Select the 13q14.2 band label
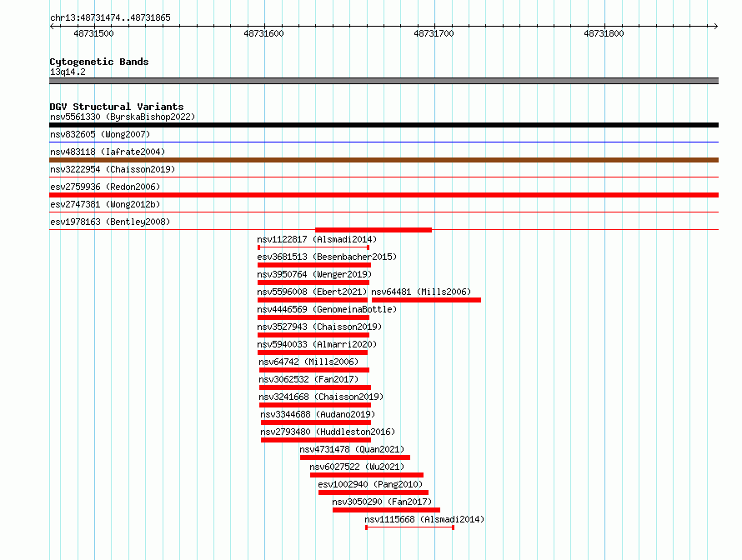 pos(68,72)
